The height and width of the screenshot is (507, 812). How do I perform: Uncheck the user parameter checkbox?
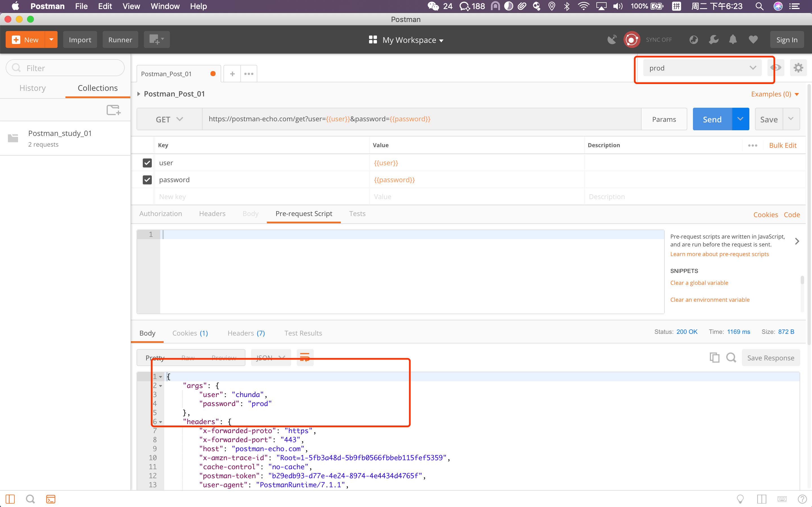tap(147, 163)
